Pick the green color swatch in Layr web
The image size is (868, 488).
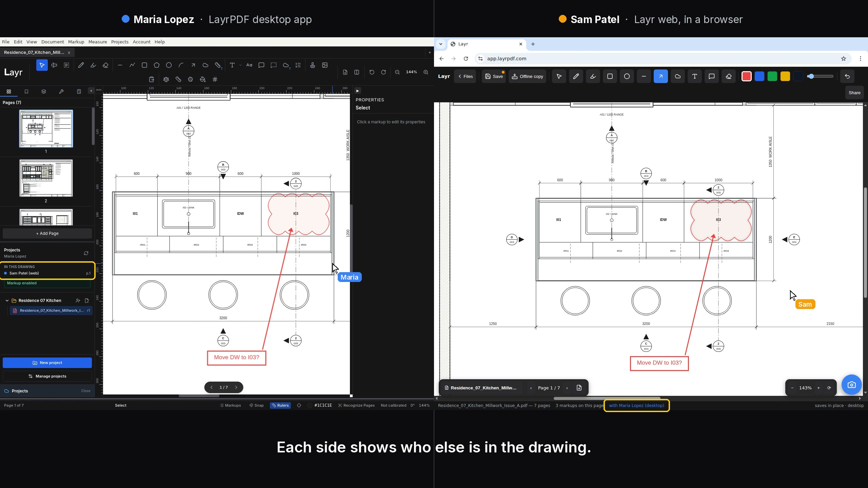click(x=772, y=76)
